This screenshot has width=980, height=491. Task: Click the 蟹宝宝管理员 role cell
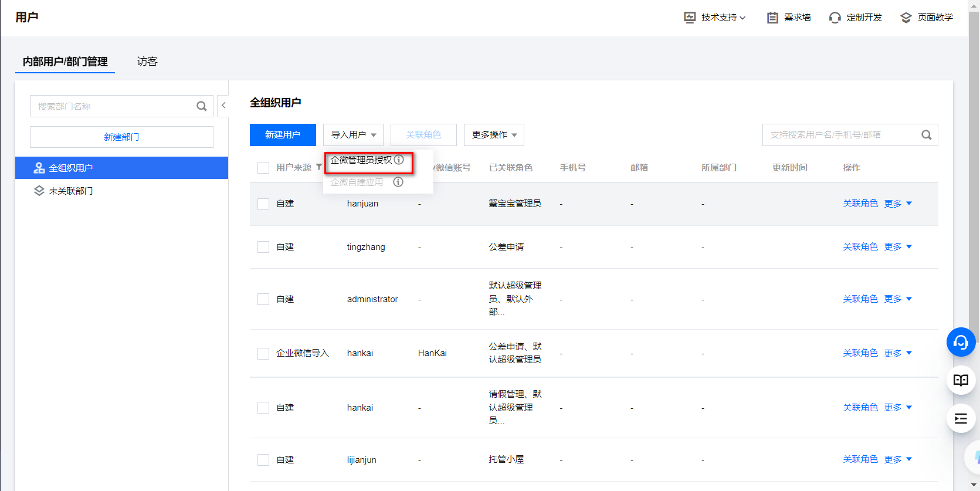[515, 204]
